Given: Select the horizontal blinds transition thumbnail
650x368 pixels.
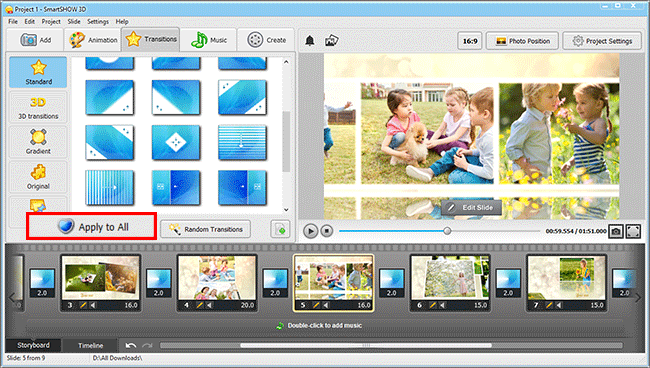Looking at the screenshot, I should click(242, 142).
